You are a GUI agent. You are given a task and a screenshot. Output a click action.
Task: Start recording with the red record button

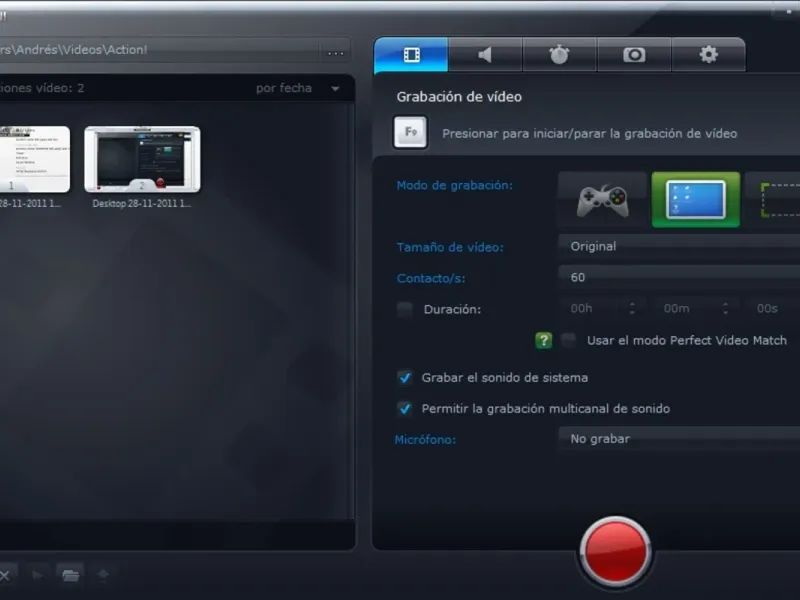click(x=615, y=552)
